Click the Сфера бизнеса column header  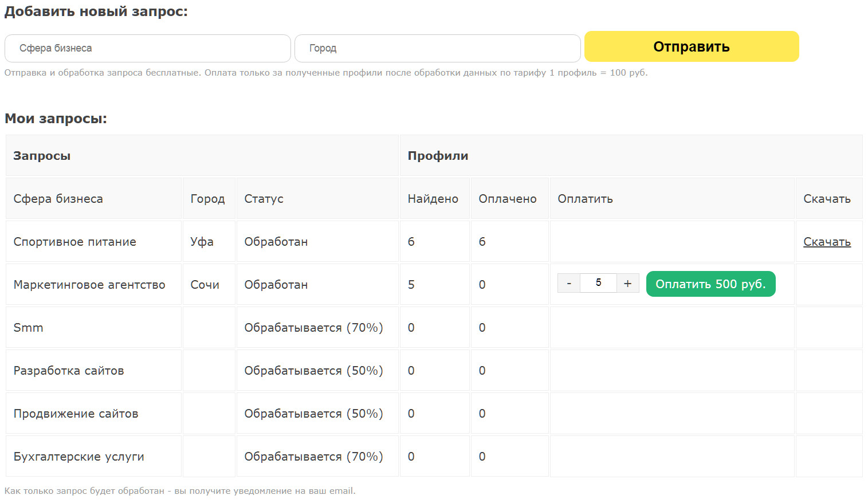tap(93, 199)
